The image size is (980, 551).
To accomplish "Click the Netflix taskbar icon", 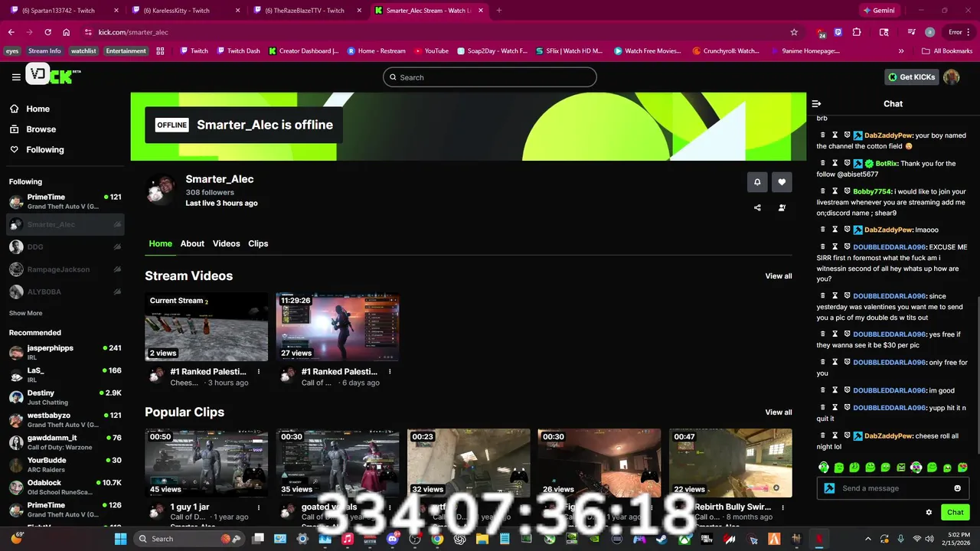I will point(819,539).
